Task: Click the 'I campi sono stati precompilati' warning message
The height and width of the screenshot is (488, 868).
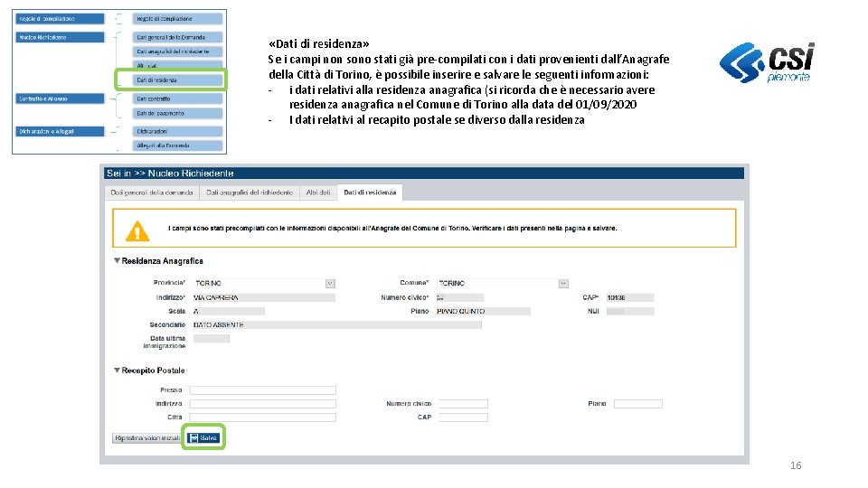Action: point(392,228)
